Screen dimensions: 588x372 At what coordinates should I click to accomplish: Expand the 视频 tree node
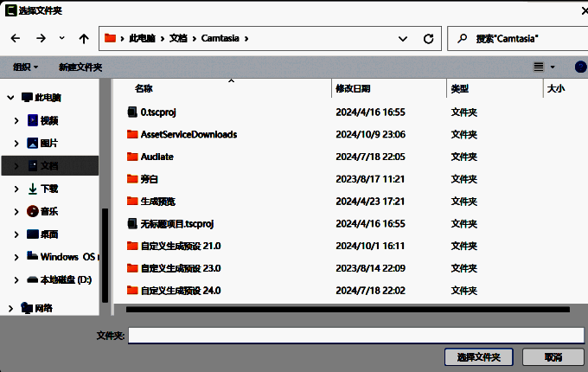pyautogui.click(x=16, y=120)
